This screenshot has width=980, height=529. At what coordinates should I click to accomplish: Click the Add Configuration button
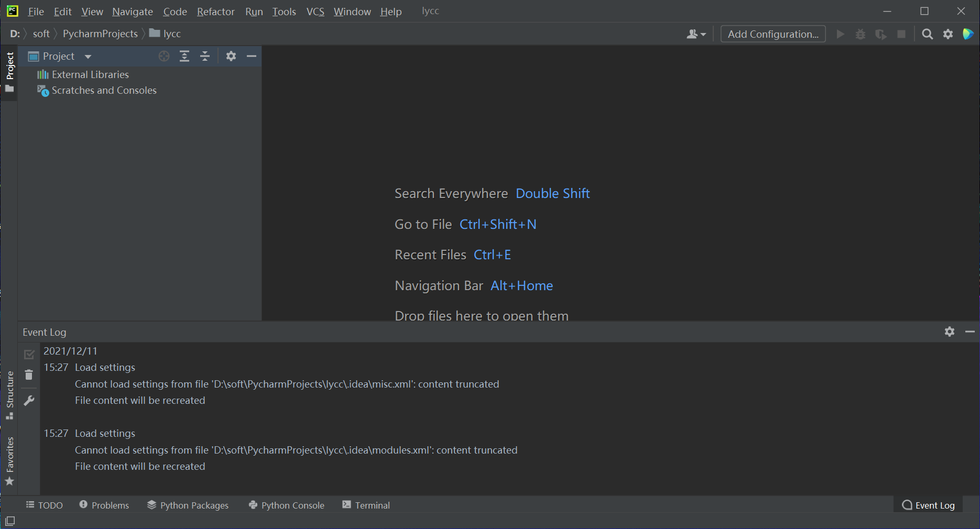(772, 34)
